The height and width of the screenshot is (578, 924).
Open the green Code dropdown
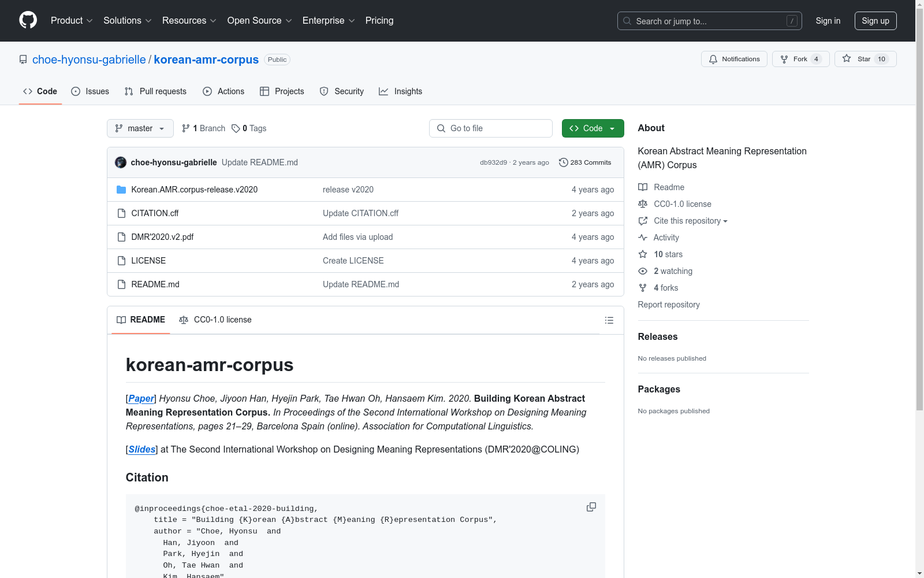click(593, 128)
